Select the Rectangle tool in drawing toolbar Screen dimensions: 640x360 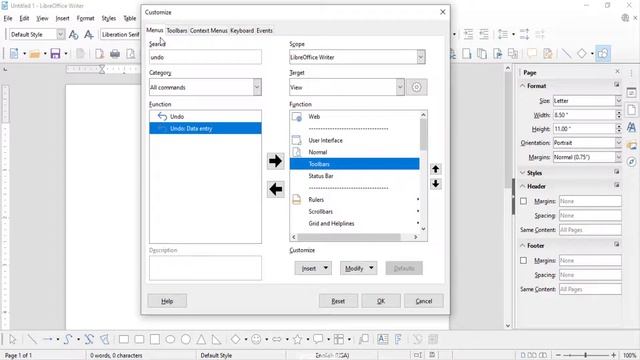[124, 339]
